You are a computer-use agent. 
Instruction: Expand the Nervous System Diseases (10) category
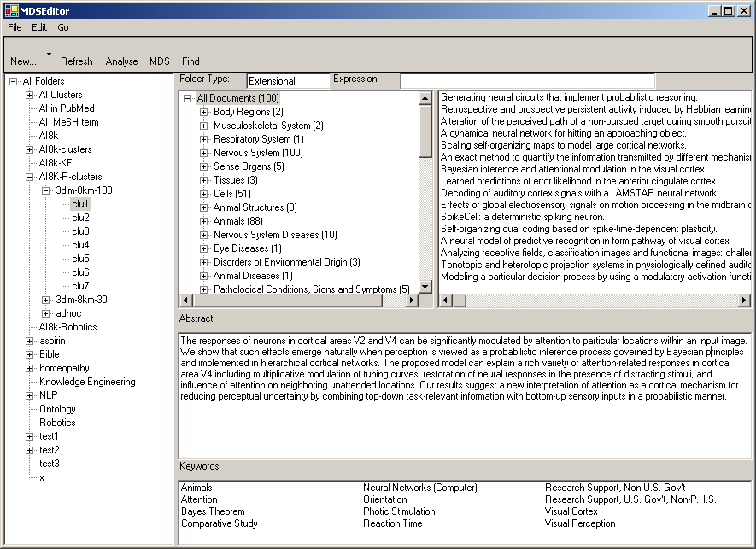(204, 235)
